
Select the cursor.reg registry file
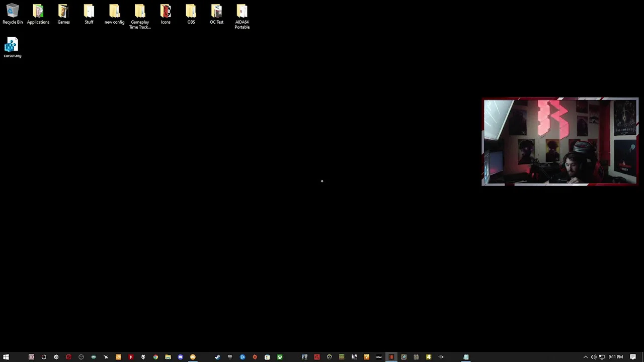click(x=12, y=48)
